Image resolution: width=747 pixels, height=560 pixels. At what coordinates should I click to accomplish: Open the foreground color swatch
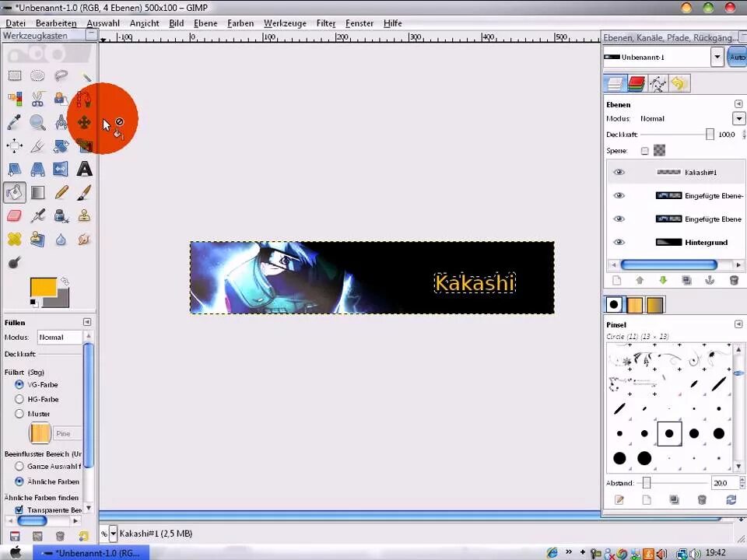click(43, 287)
